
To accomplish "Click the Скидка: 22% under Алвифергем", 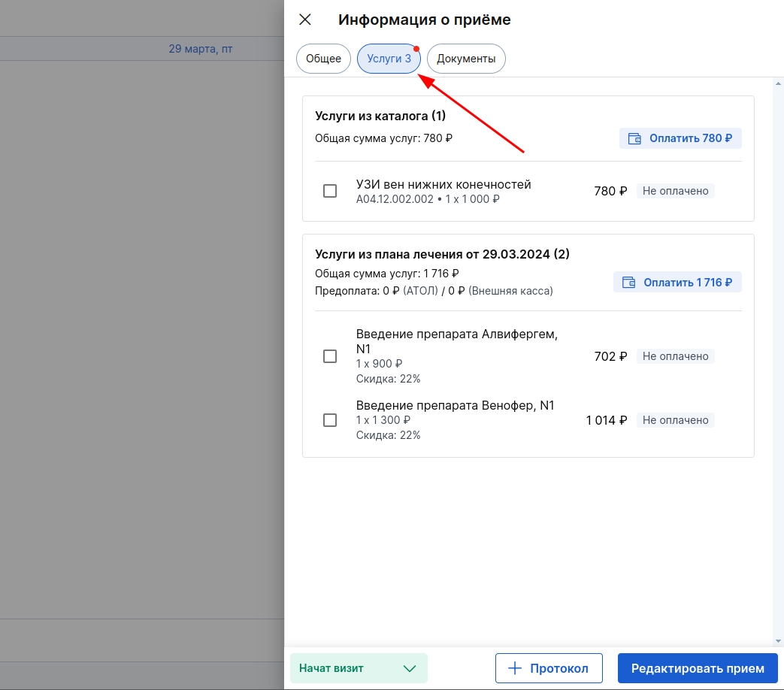I will tap(388, 379).
